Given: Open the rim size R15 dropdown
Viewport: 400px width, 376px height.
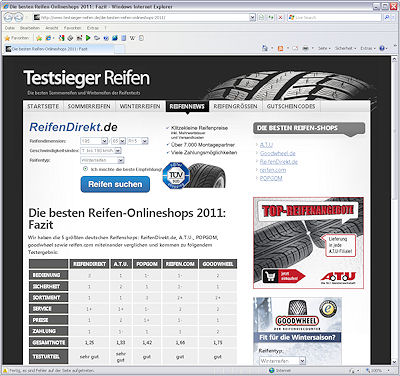Looking at the screenshot, I should click(138, 141).
